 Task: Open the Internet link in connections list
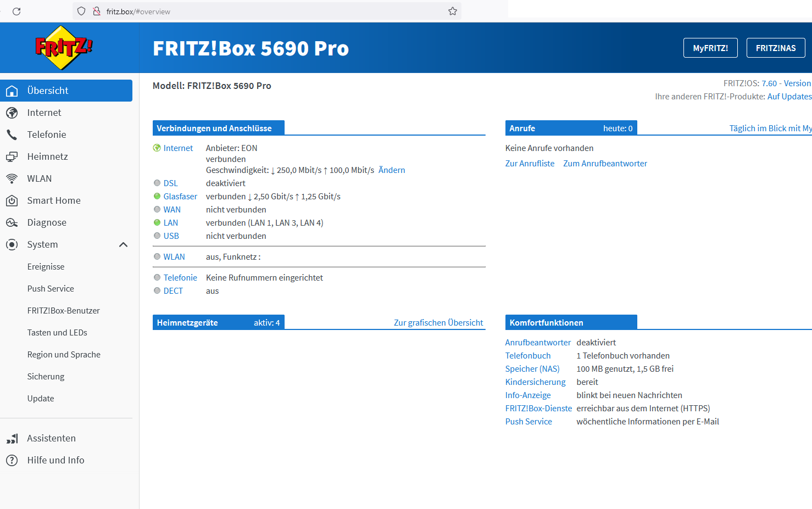click(178, 148)
